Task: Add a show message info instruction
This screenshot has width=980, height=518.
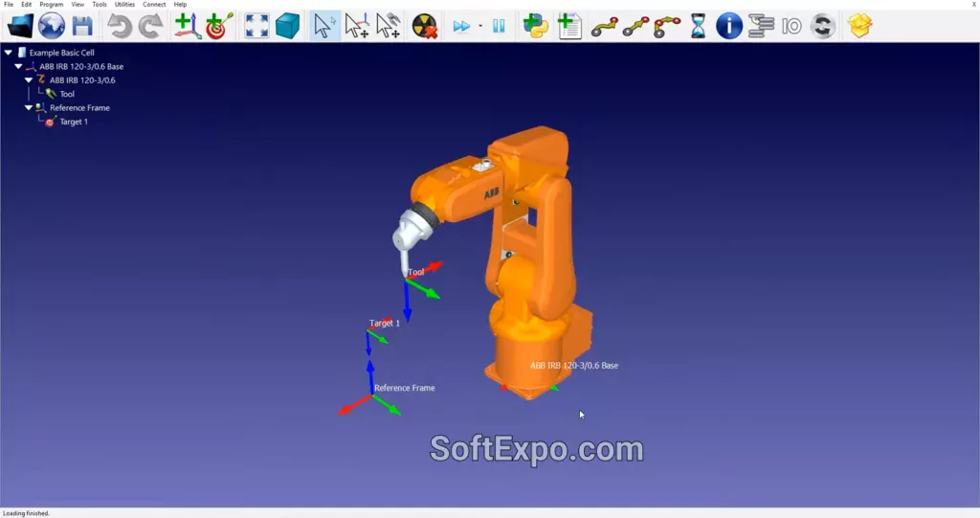Action: pos(728,26)
